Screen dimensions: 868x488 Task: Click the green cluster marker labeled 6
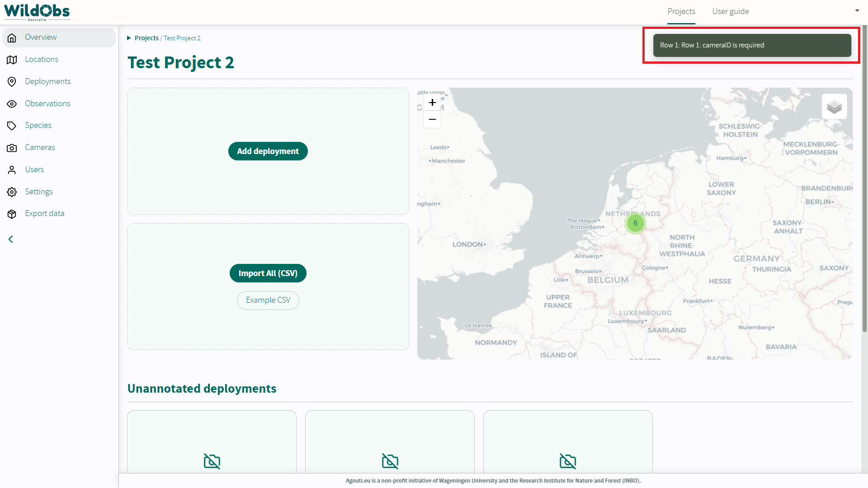pos(635,223)
